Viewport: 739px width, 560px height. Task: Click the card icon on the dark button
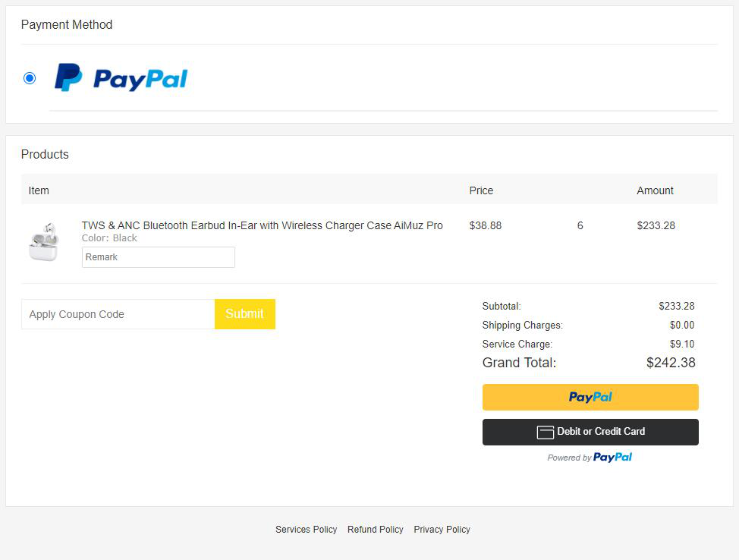545,432
